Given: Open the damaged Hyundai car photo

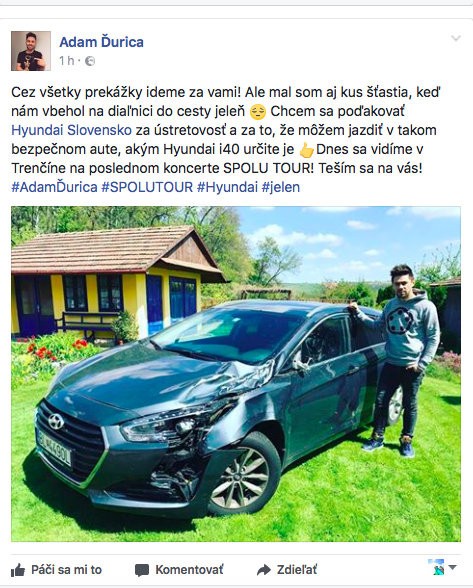Looking at the screenshot, I should pos(236,374).
